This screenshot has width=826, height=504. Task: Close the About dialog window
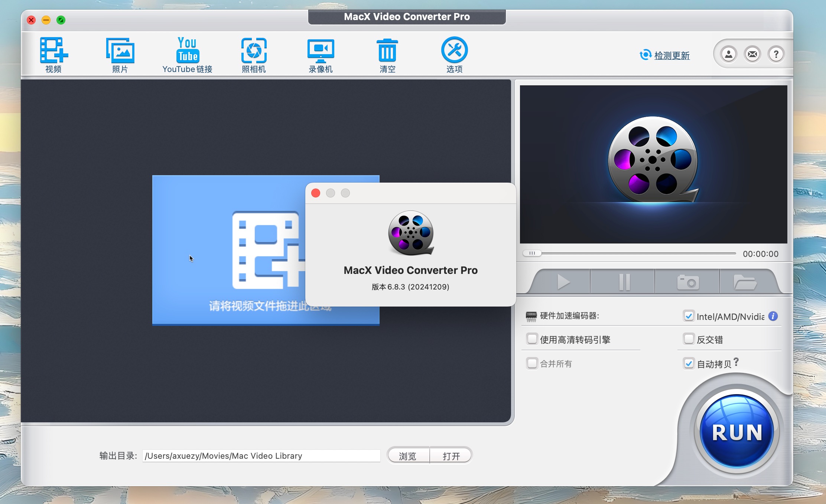tap(316, 193)
